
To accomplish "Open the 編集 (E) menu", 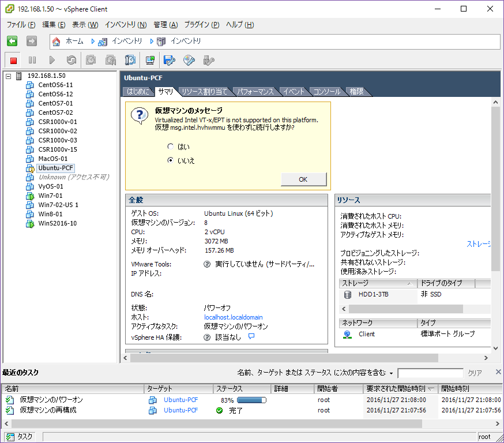I will pos(54,25).
